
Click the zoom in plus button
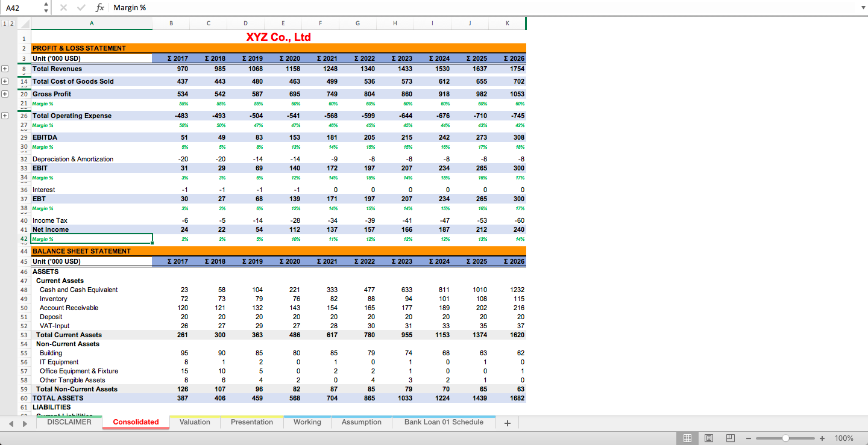(822, 438)
